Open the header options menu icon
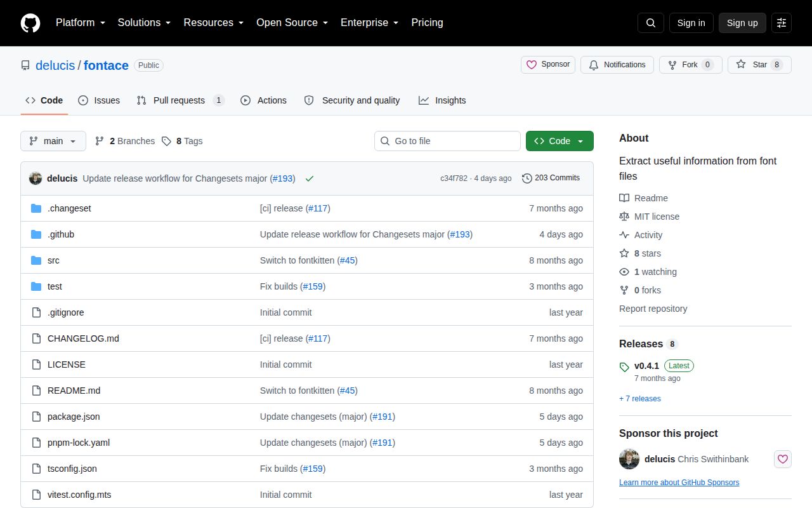The image size is (812, 508). 782,23
